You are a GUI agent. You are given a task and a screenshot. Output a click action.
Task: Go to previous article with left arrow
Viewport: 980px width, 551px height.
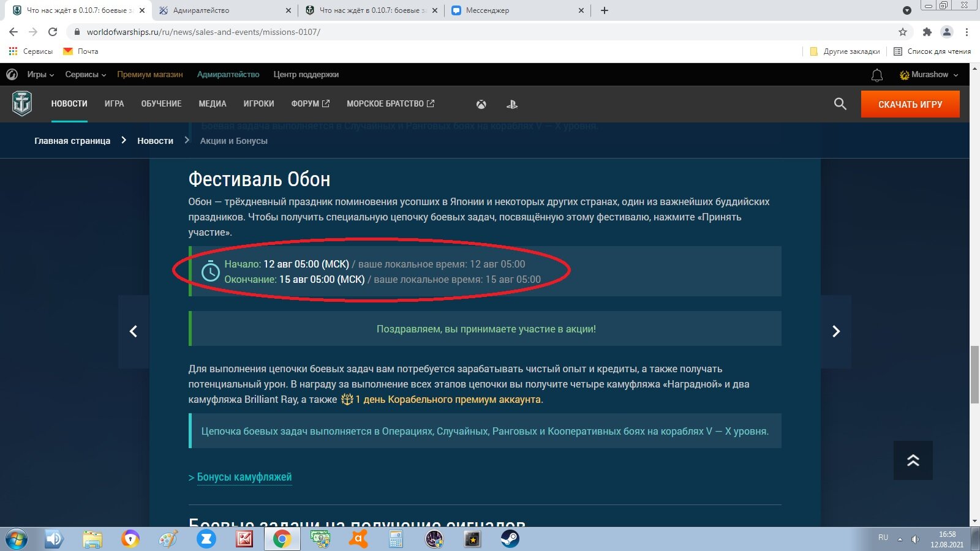pos(134,331)
